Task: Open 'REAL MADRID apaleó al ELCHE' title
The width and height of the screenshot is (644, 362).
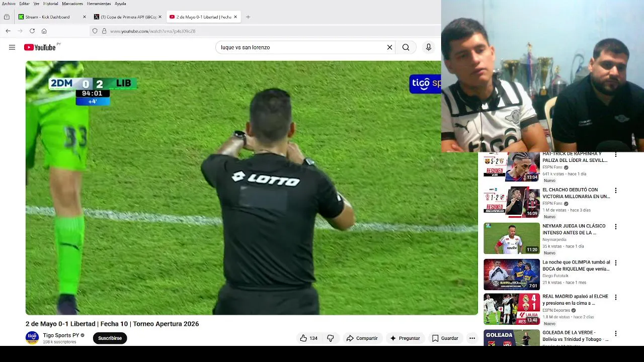Action: (x=575, y=300)
